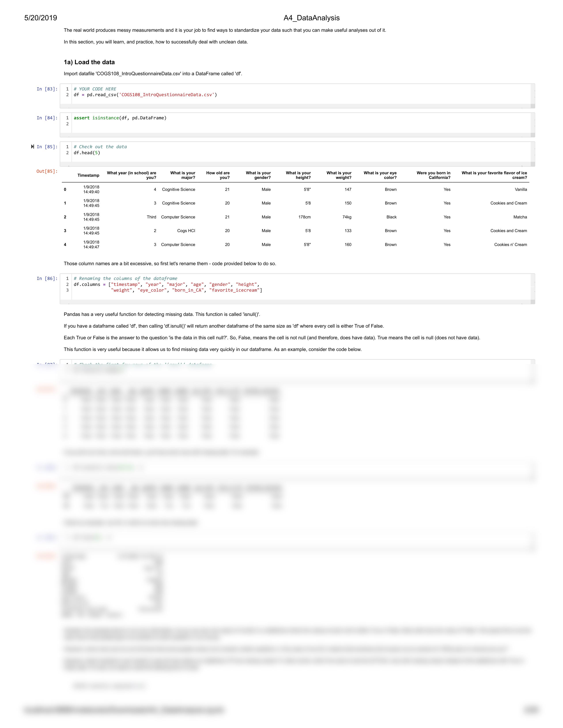Click the timestamp '1/9/2018 14:49:47' cell
Image resolution: width=563 pixels, height=728 pixels.
(91, 245)
